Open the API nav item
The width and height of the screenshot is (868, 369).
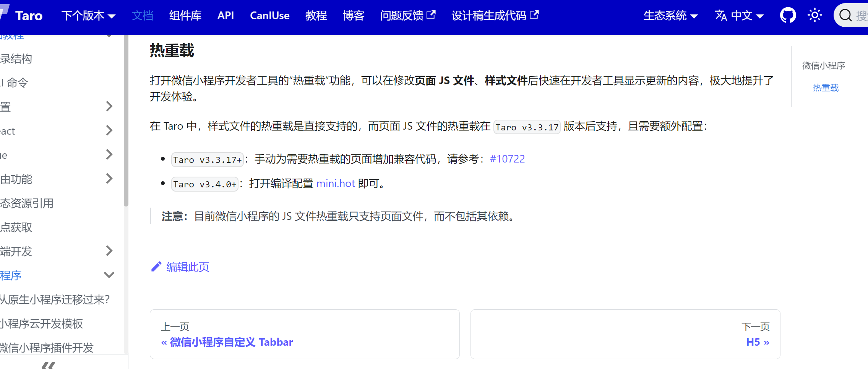[226, 16]
